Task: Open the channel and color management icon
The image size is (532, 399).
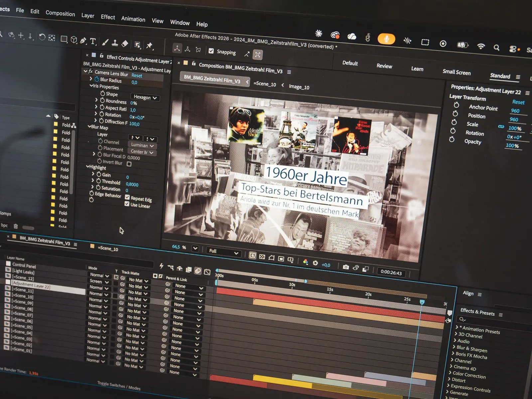Action: coord(306,262)
